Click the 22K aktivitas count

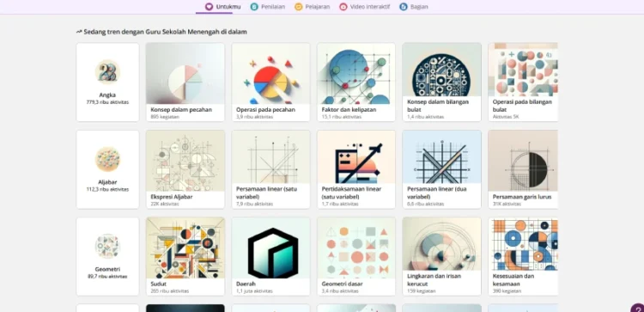click(x=165, y=205)
